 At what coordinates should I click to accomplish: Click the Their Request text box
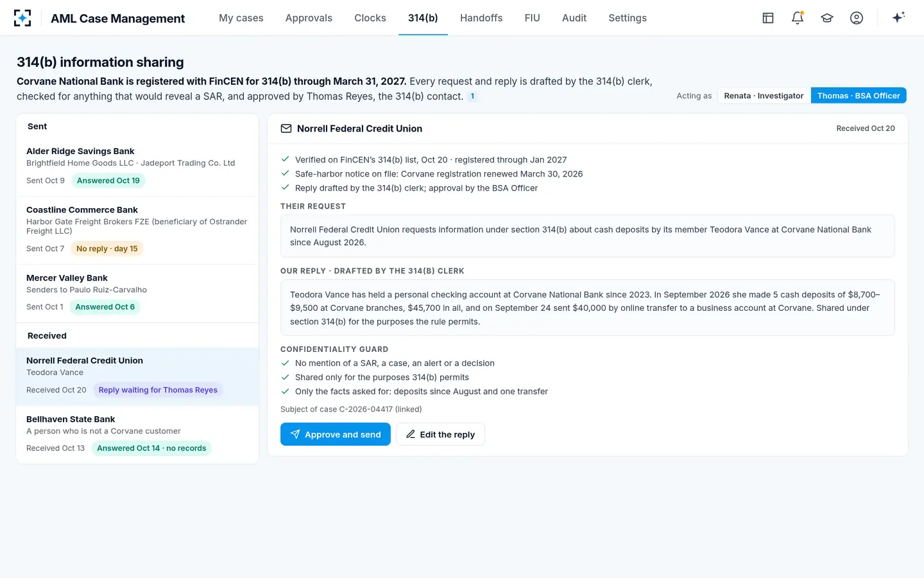pos(587,236)
